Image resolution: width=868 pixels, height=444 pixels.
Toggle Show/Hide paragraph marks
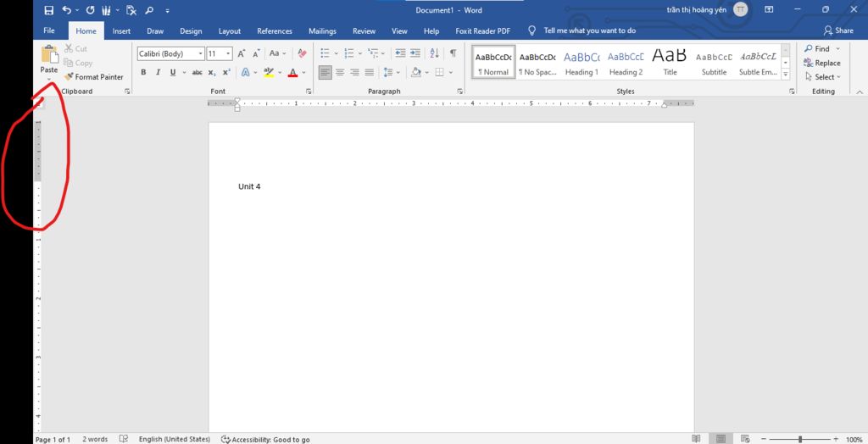pyautogui.click(x=453, y=53)
